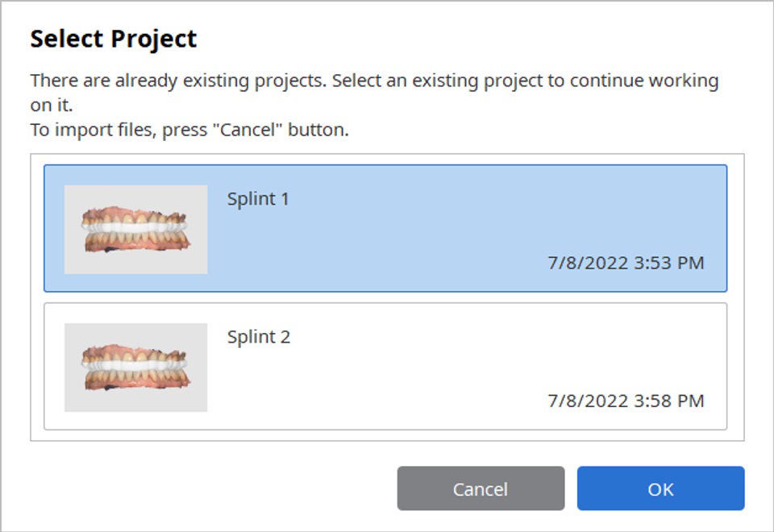This screenshot has height=532, width=774.
Task: Click the Splint 1 teeth preview thumbnail
Action: coord(135,230)
